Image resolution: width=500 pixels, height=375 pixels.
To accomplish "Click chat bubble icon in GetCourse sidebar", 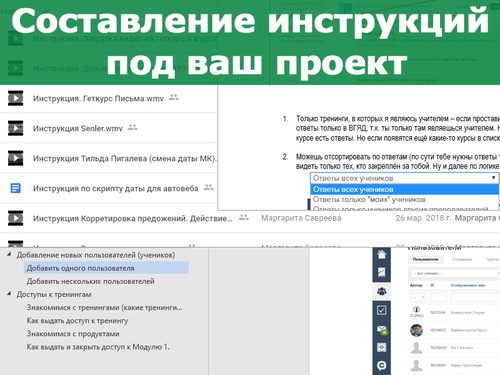I will coord(382,366).
